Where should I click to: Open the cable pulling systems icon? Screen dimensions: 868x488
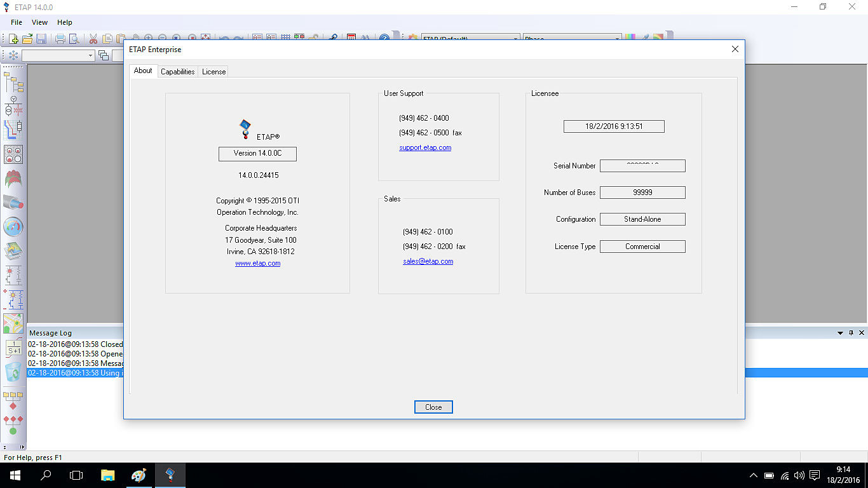(x=13, y=202)
